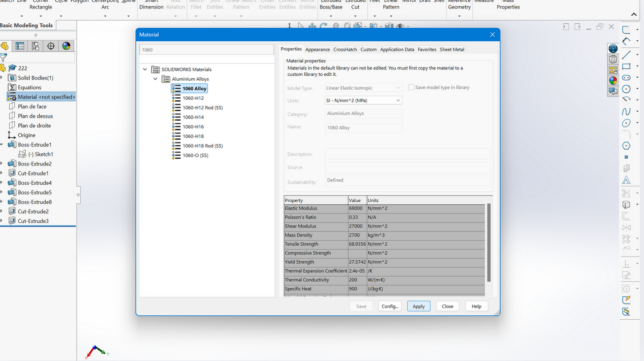Collapse the SOLIDWORKS Materials library node
The height and width of the screenshot is (361, 644).
click(x=145, y=70)
